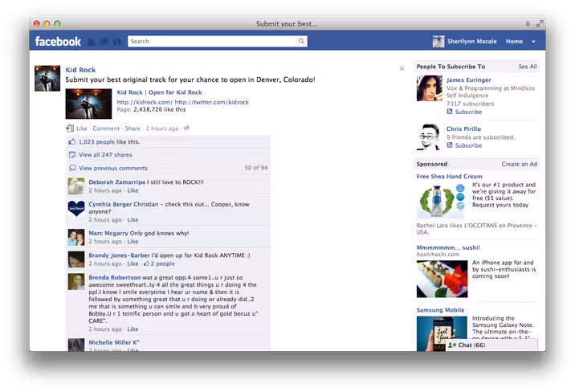Open the Chat (66) bar
The image size is (575, 392).
(491, 345)
